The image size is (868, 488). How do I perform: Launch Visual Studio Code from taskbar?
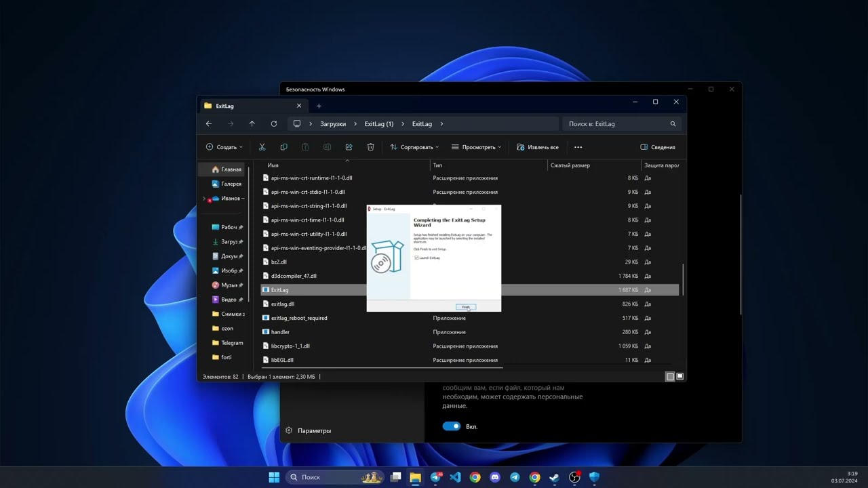455,477
